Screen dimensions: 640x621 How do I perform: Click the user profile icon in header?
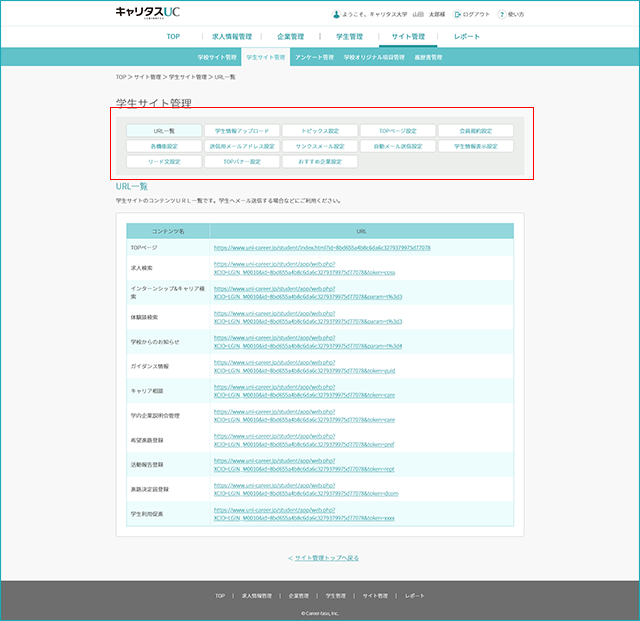(336, 15)
